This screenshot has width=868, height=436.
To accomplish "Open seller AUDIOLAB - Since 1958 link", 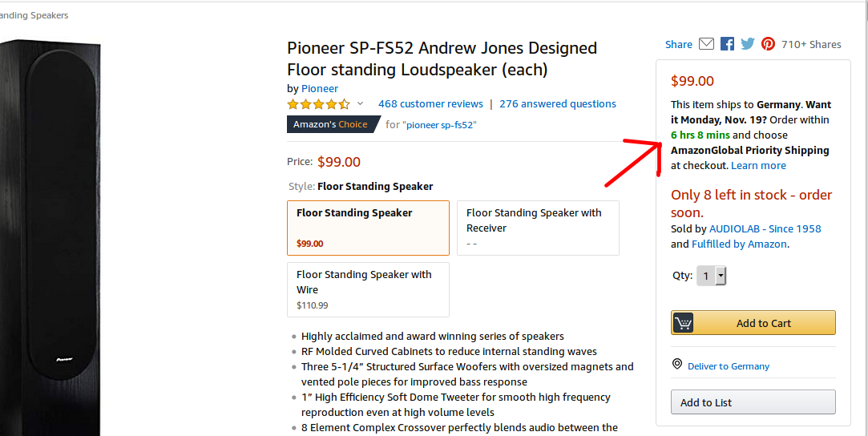I will 765,229.
